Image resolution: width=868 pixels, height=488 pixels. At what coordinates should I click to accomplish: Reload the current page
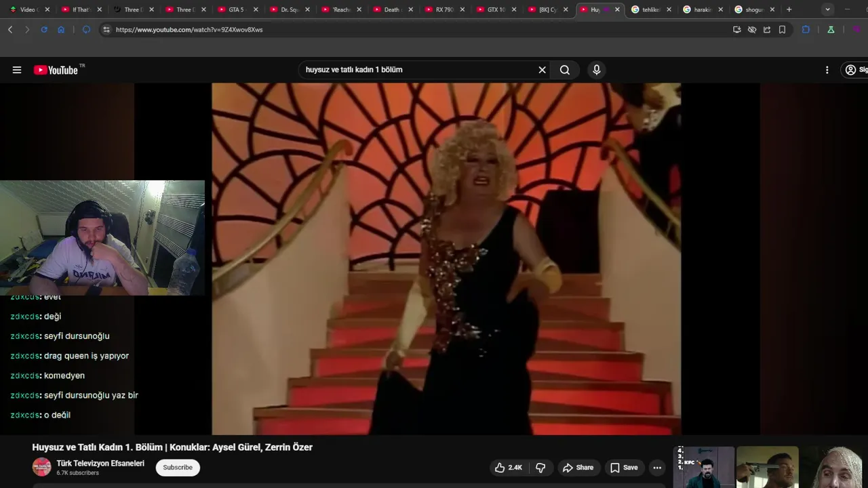[44, 30]
